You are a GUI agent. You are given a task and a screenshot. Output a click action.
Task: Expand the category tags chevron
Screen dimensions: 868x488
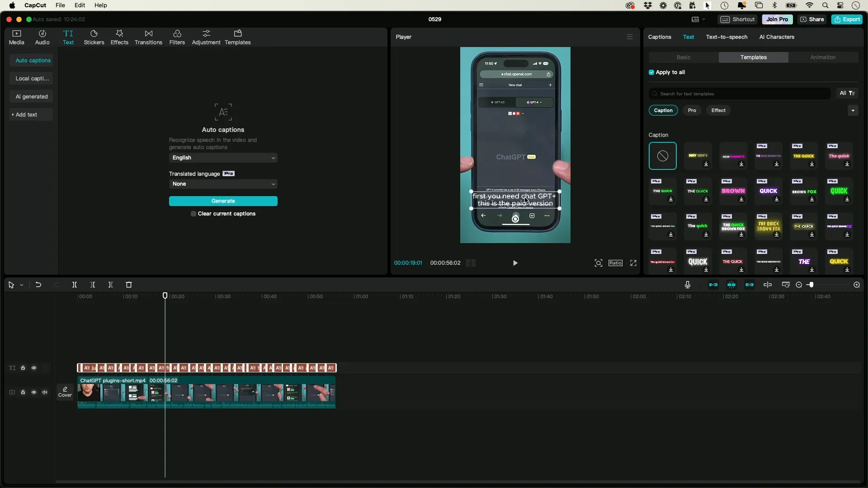853,110
